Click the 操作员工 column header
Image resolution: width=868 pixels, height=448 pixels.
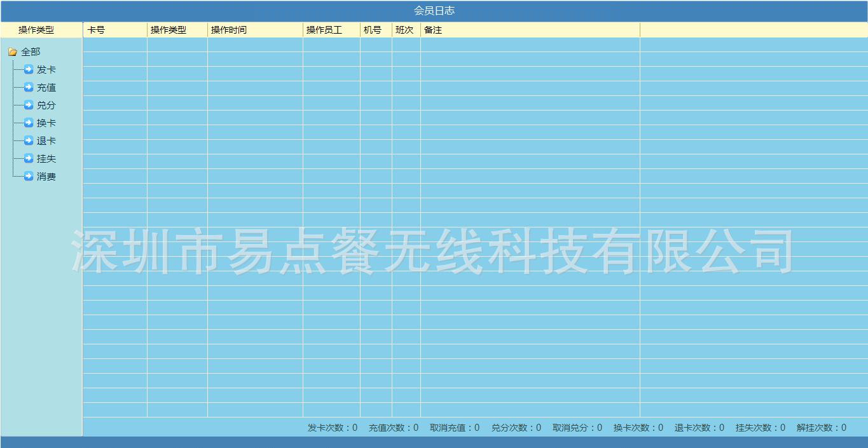[x=331, y=30]
